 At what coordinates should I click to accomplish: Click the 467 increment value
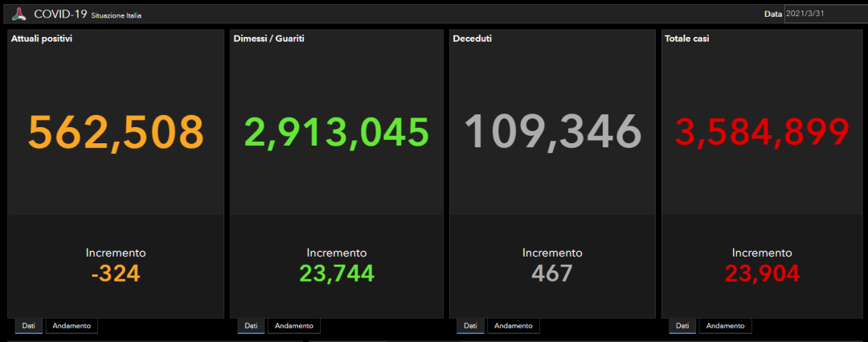point(552,274)
